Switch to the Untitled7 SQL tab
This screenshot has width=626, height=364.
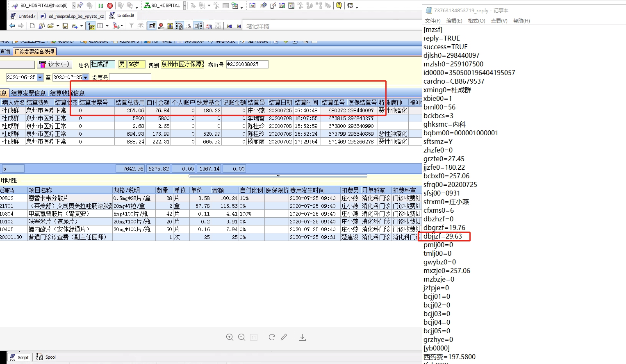click(23, 16)
